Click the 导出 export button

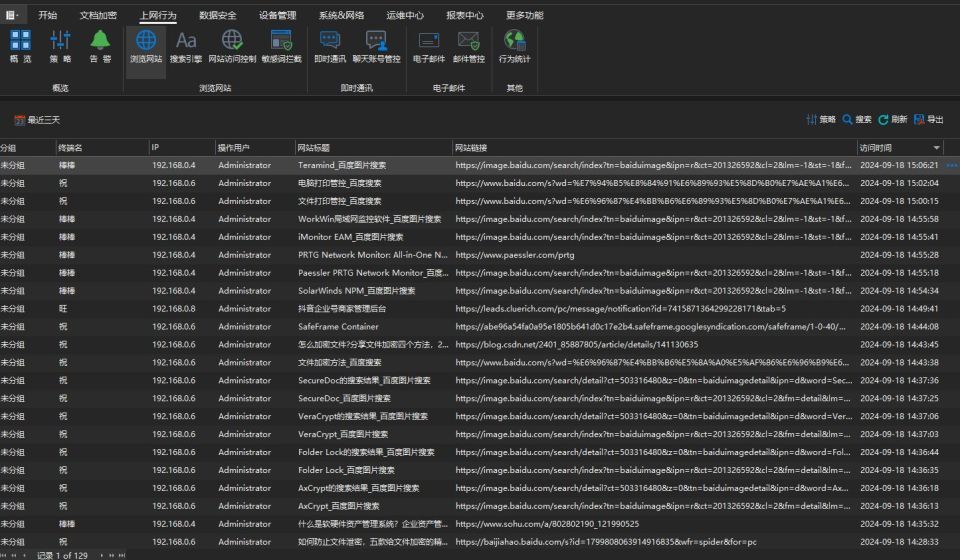[x=928, y=119]
